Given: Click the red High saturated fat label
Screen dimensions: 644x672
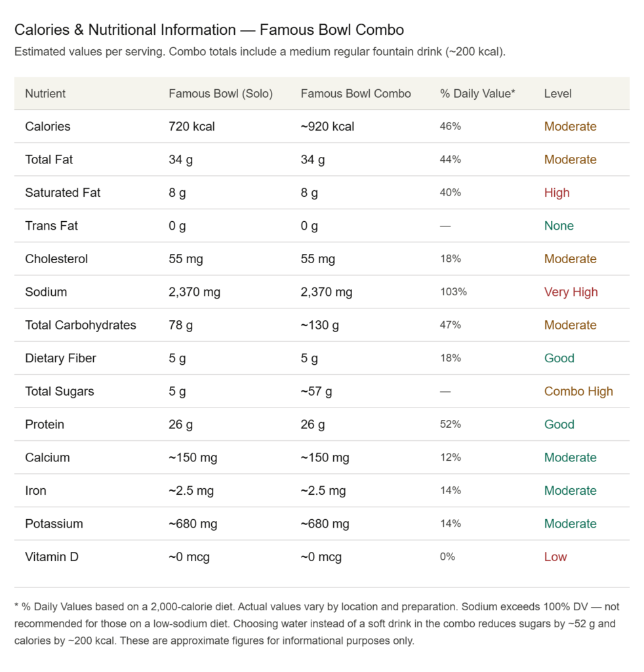Looking at the screenshot, I should pyautogui.click(x=557, y=193).
